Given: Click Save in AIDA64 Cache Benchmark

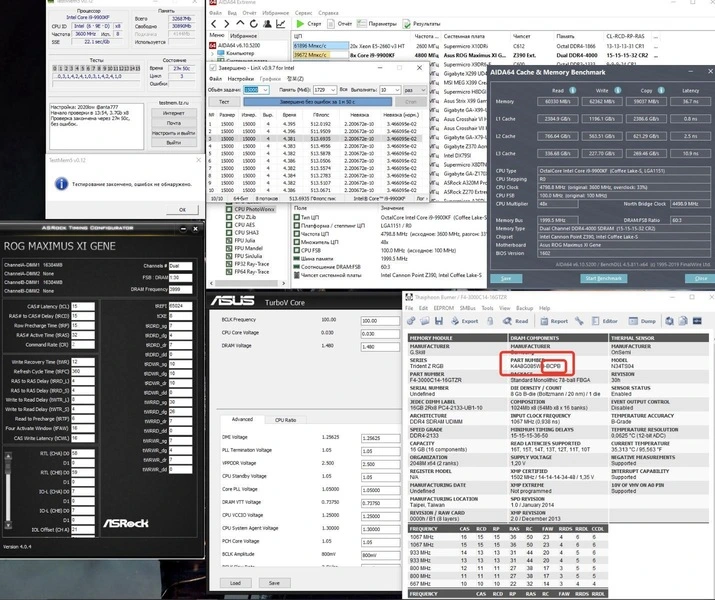Looking at the screenshot, I should (x=506, y=278).
